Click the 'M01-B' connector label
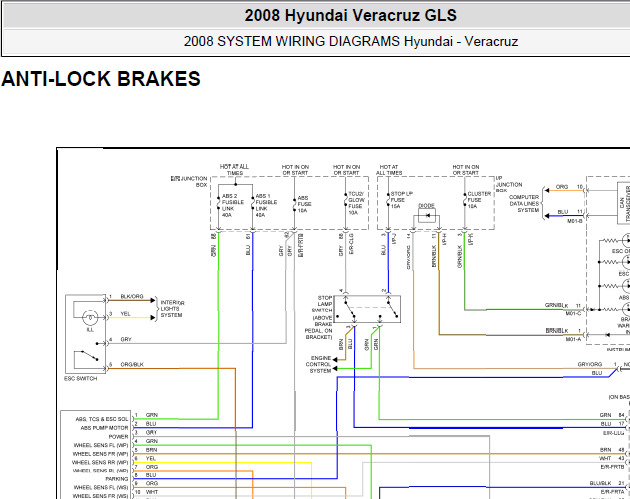 [575, 221]
